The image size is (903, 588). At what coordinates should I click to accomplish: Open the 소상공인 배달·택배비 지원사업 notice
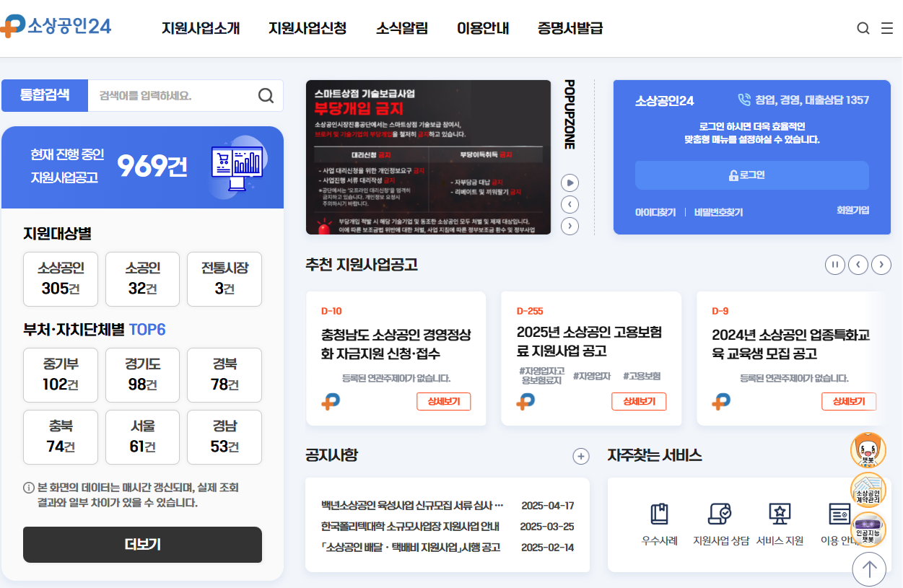pyautogui.click(x=411, y=547)
